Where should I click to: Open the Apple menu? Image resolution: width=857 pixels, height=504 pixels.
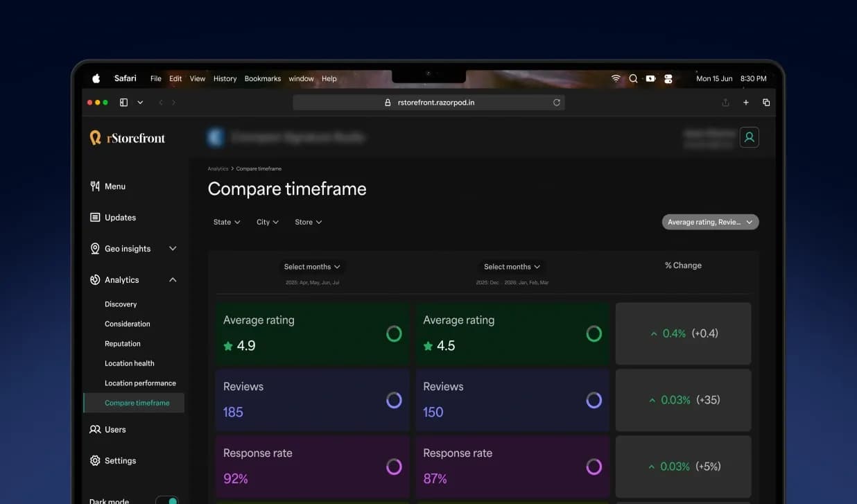point(96,78)
